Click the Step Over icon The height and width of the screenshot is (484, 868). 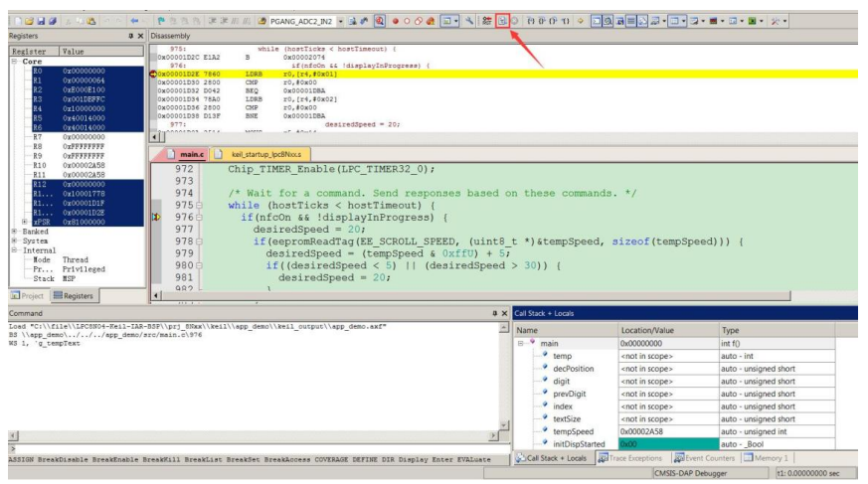[x=542, y=21]
